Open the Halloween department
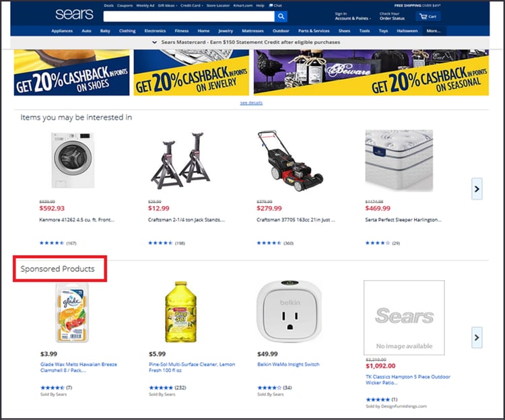Screen dimensions: 505x420 (x=407, y=31)
